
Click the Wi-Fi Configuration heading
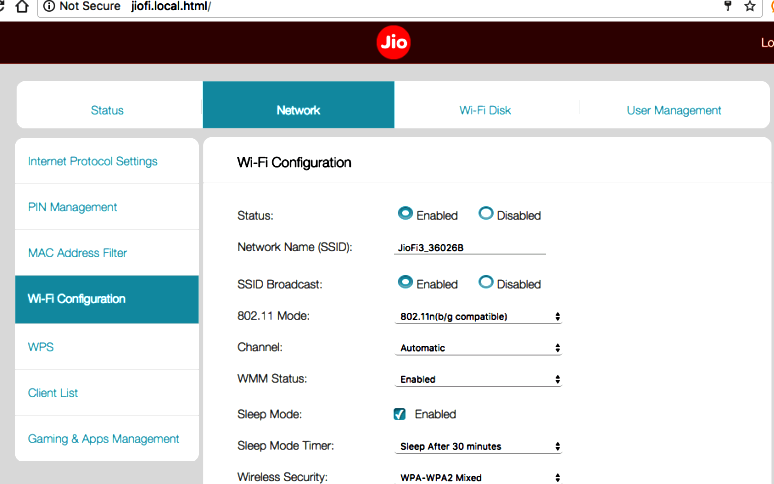point(294,162)
